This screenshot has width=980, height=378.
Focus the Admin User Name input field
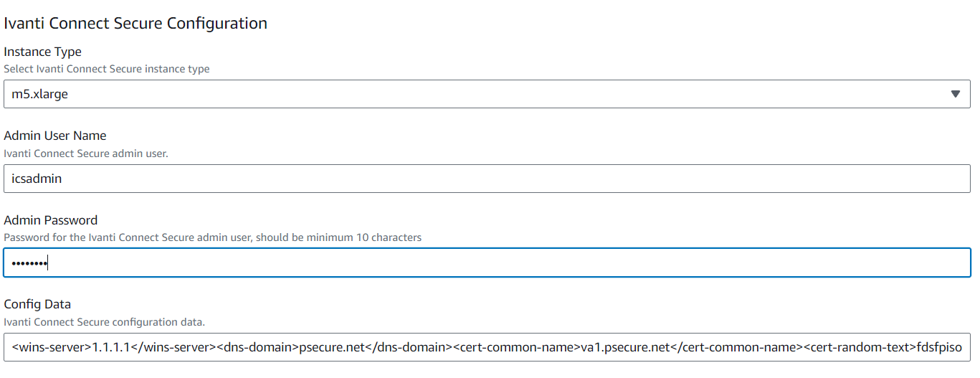point(487,179)
